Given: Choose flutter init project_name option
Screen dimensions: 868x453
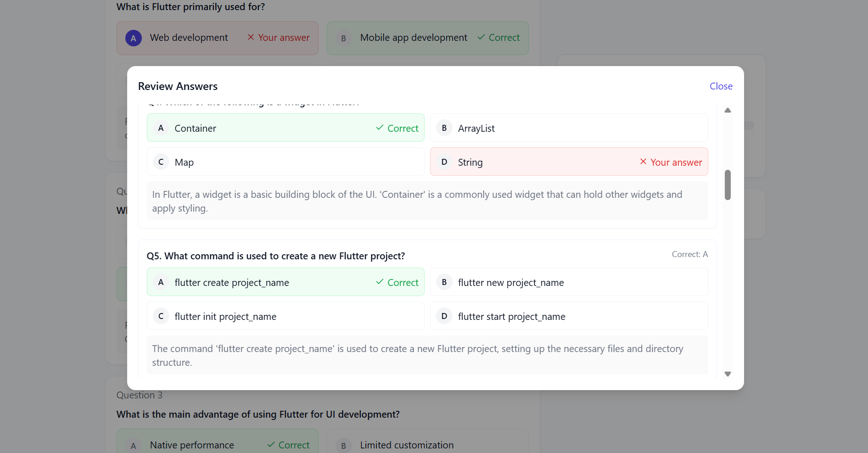Looking at the screenshot, I should click(286, 316).
